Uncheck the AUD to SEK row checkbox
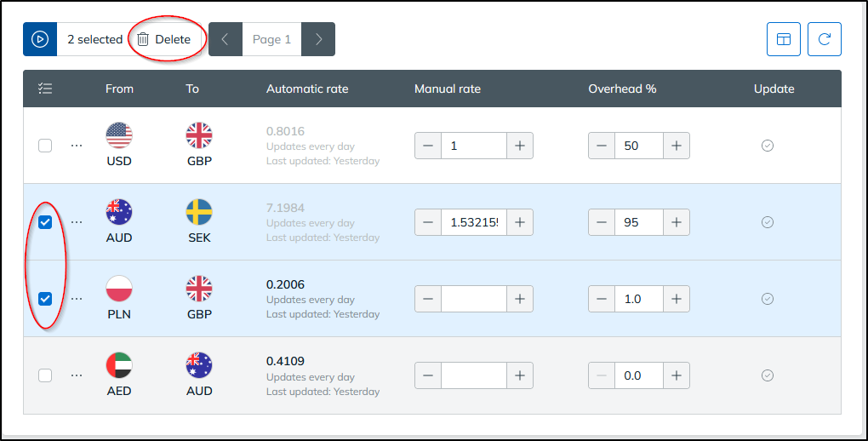868x441 pixels. pyautogui.click(x=45, y=222)
